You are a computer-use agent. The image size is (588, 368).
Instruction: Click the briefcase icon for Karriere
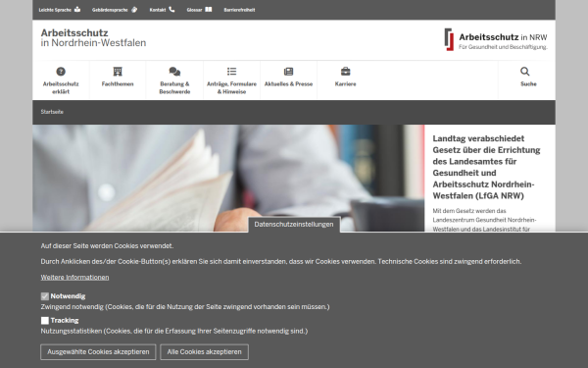(x=345, y=72)
